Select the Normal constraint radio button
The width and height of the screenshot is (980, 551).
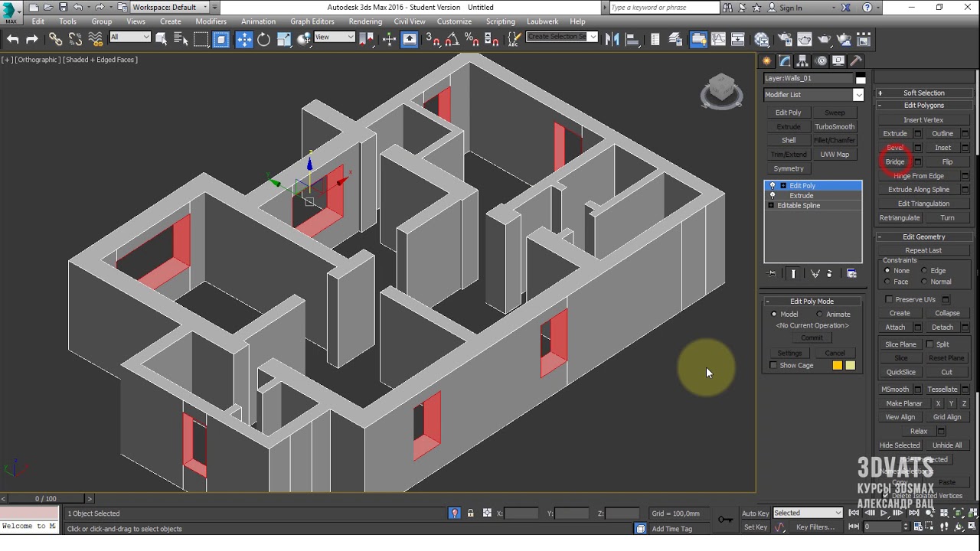pos(924,282)
